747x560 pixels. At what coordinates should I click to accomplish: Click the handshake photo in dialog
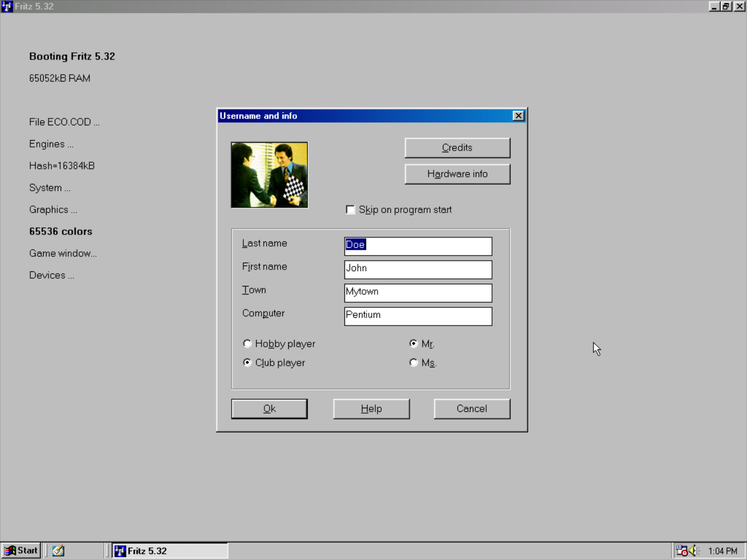(269, 175)
